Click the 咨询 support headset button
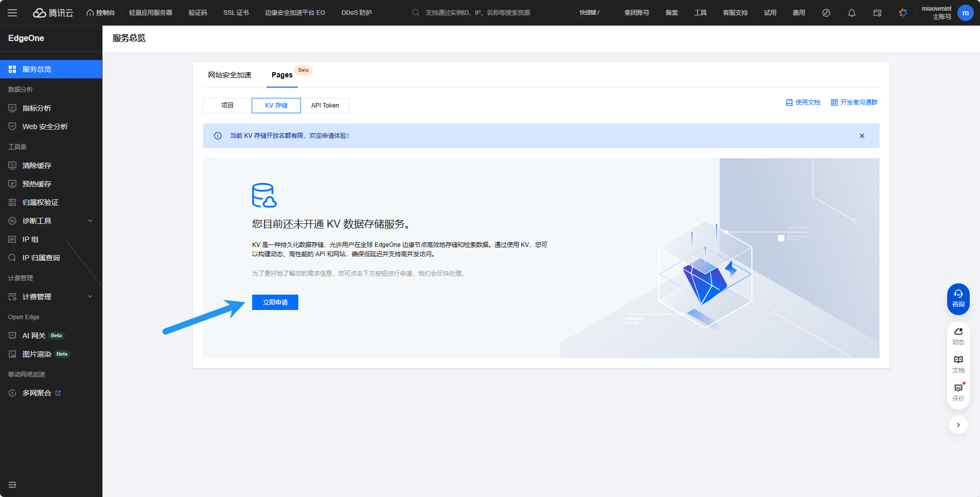The width and height of the screenshot is (980, 497). (958, 299)
